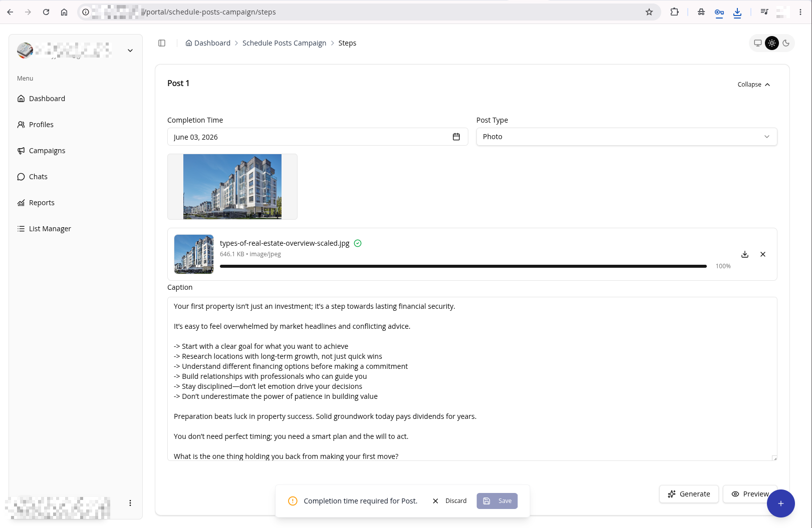
Task: Bookmark this page with the star icon
Action: click(x=649, y=12)
